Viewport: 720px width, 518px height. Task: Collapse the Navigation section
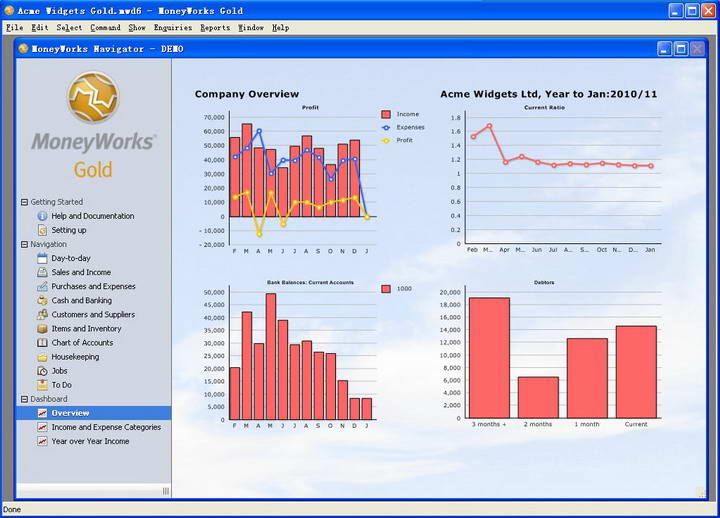(24, 244)
